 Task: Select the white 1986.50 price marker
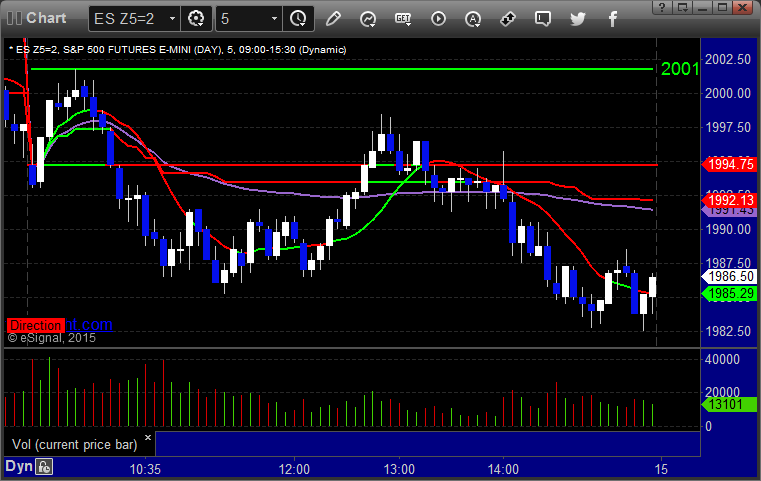729,277
